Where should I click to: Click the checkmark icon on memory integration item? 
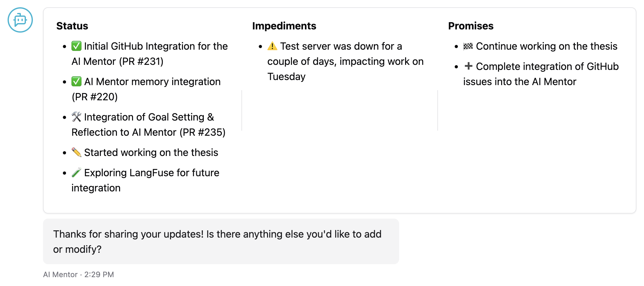(x=76, y=81)
